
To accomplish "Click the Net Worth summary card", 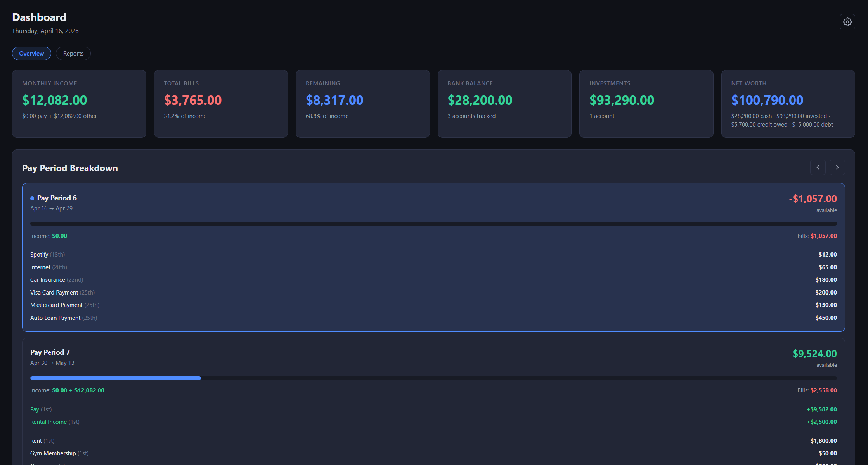I will tap(788, 104).
